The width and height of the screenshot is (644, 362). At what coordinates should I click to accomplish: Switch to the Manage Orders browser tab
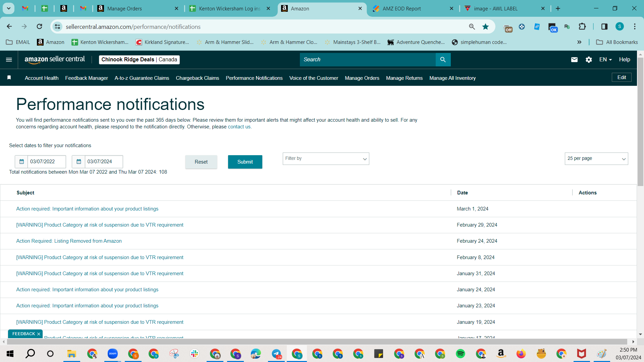coord(138,8)
